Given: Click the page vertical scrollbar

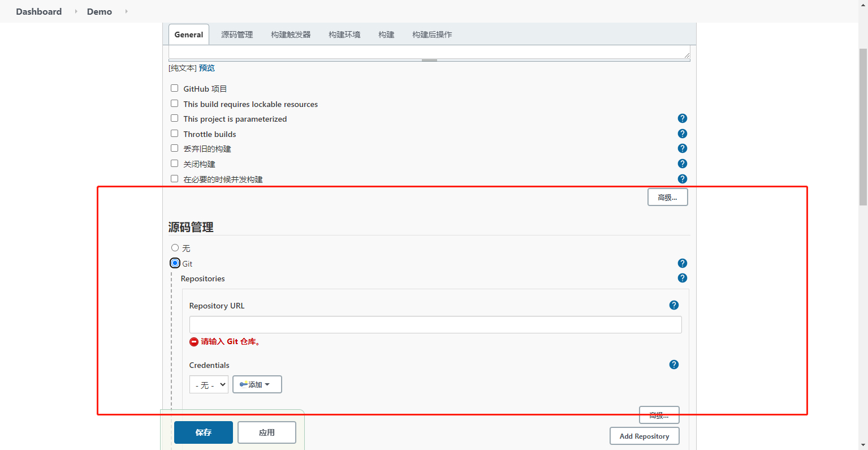Looking at the screenshot, I should click(863, 127).
